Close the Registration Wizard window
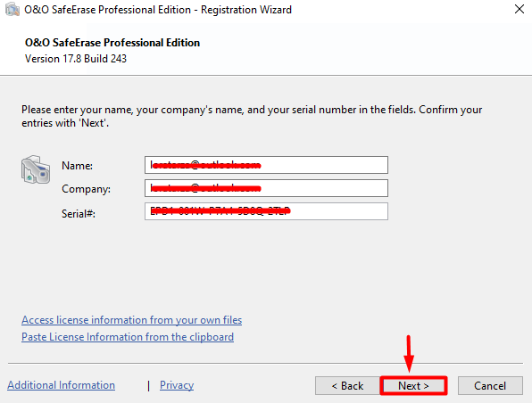The height and width of the screenshot is (403, 532). [520, 9]
